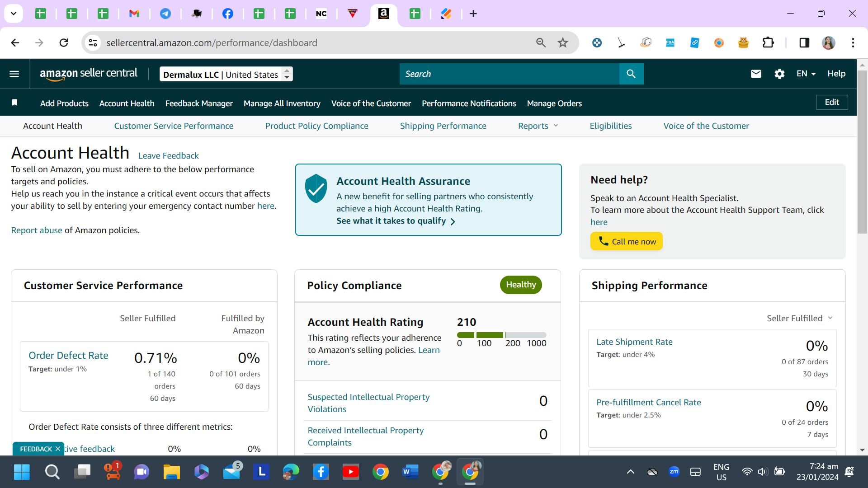Open Microsoft Word from taskbar
The height and width of the screenshot is (488, 868).
(x=410, y=472)
